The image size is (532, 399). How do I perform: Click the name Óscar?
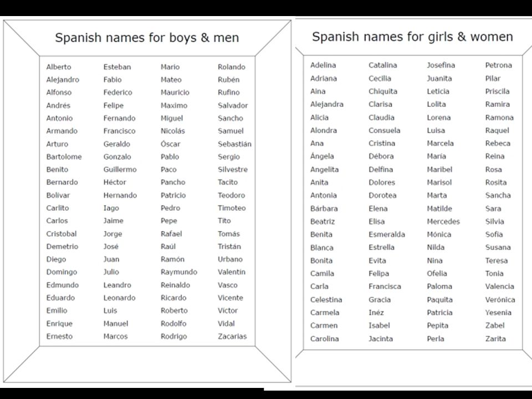coord(171,144)
